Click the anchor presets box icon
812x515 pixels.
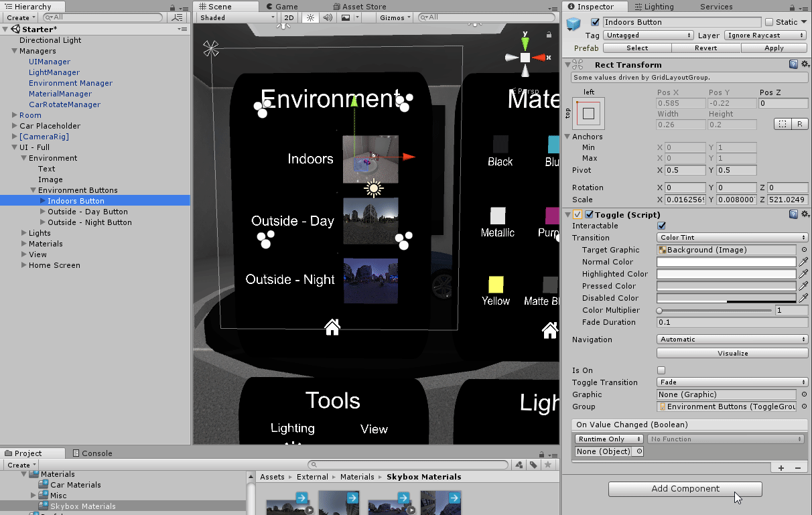588,114
